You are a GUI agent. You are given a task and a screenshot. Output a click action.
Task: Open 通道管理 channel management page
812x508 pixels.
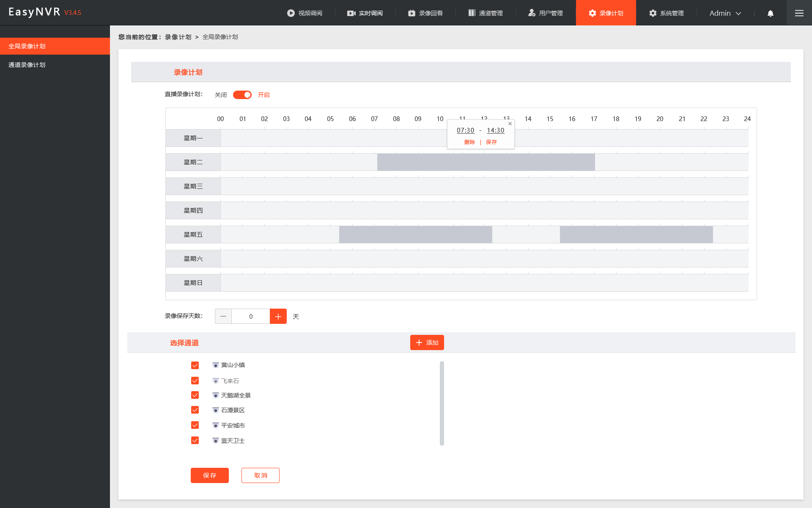[x=486, y=13]
